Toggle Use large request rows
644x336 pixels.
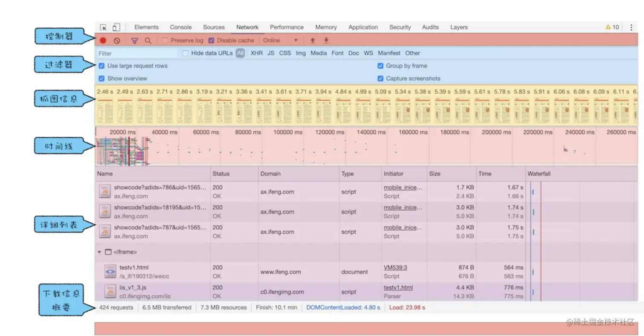click(x=101, y=66)
